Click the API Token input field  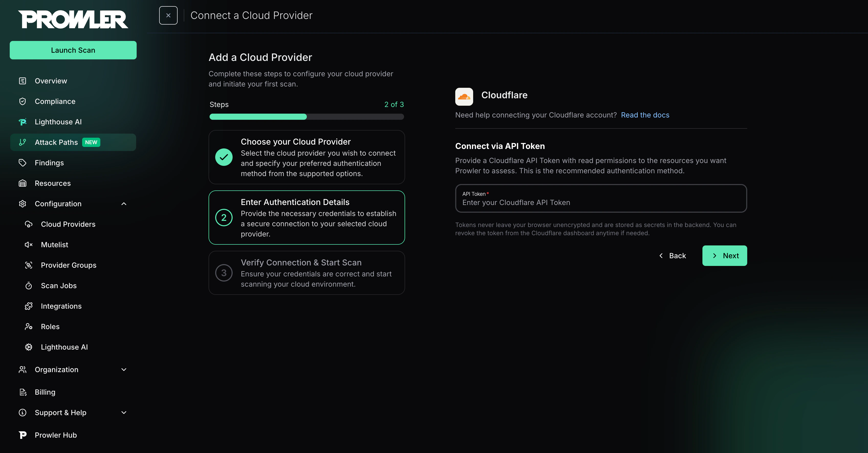601,202
